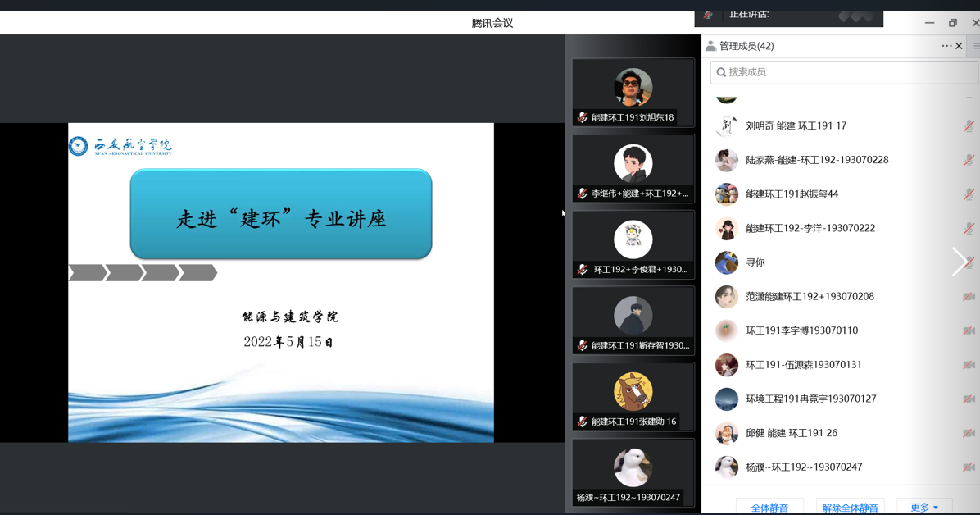Screen dimensions: 980x515
Task: Click 解除全体静音 to unmute everyone
Action: point(850,507)
